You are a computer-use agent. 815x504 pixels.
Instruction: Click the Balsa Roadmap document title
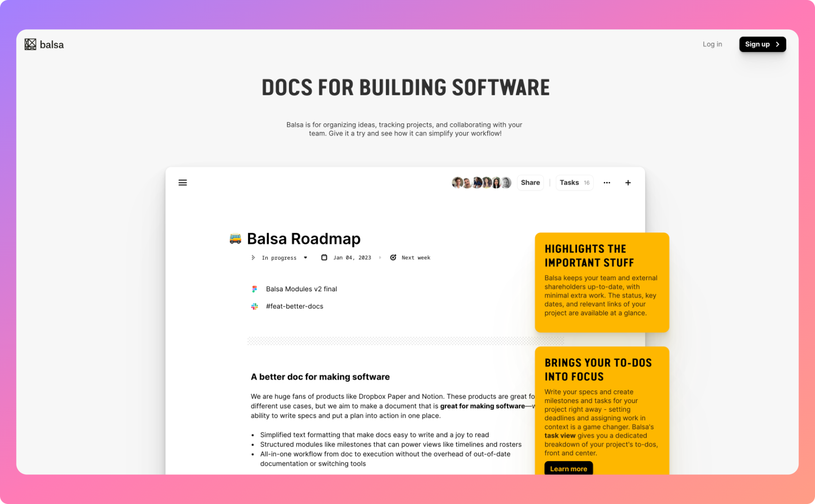[304, 239]
